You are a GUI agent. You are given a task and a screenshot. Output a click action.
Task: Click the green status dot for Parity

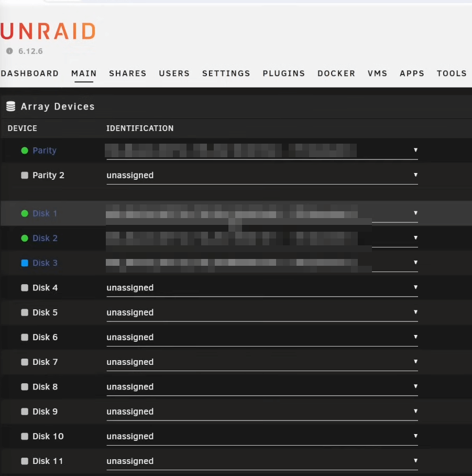24,150
